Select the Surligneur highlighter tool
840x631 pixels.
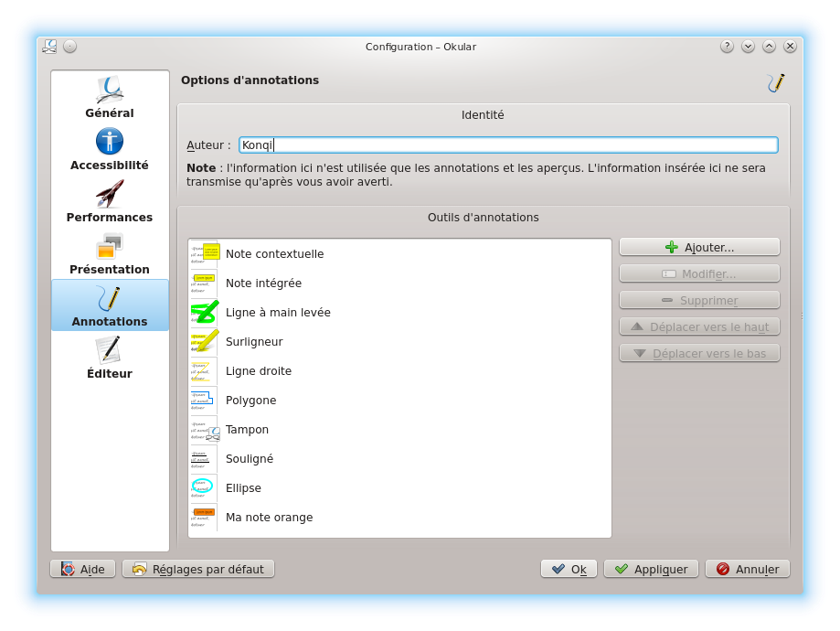click(254, 341)
